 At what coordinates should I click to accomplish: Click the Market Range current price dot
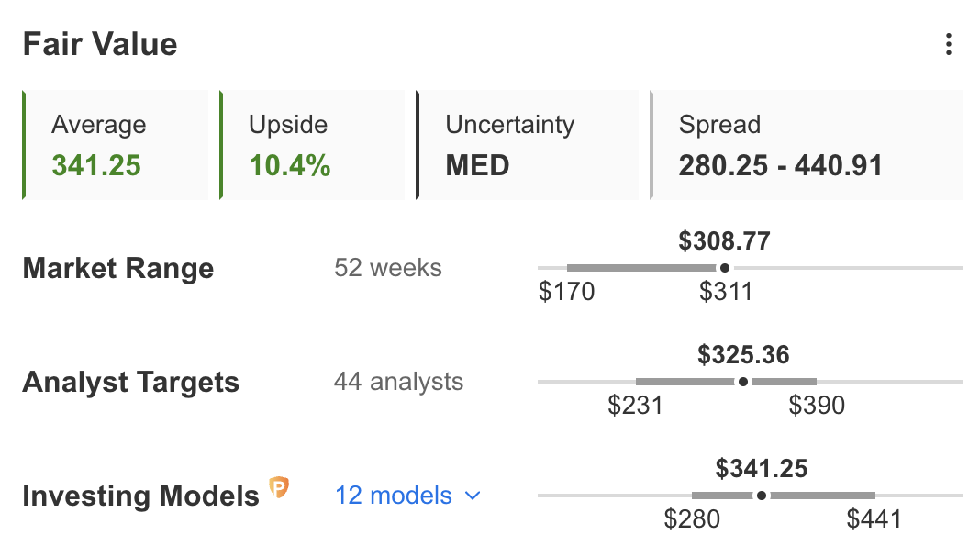point(725,268)
